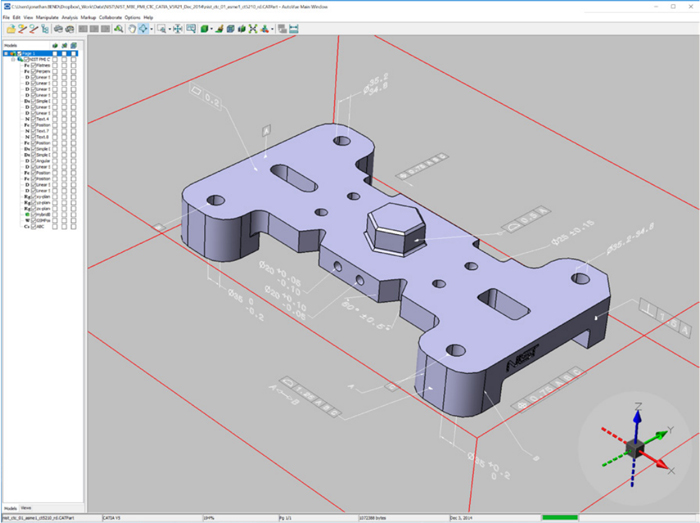Click the green cube render mode icon
Screen dimensions: 700x523
pyautogui.click(x=204, y=29)
